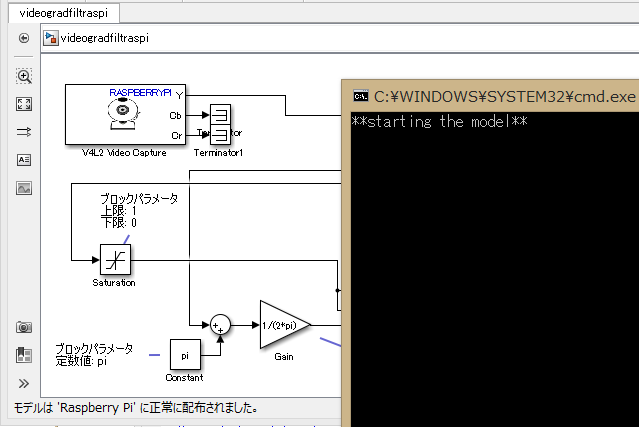
Task: Click the Screenshot camera icon
Action: 24,327
